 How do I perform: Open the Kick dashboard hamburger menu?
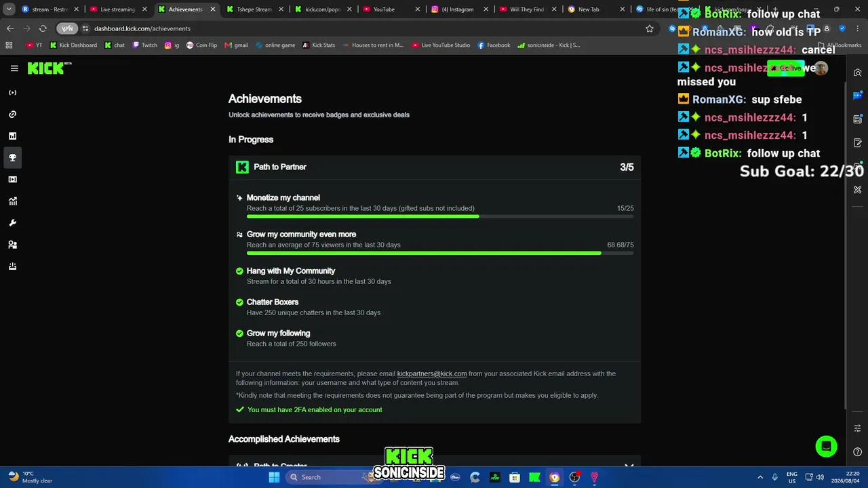(x=14, y=68)
